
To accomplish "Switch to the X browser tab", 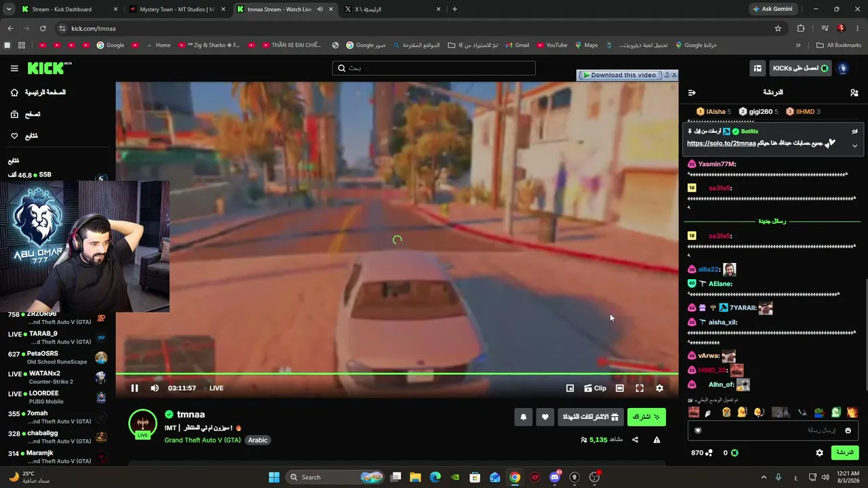I will [392, 9].
